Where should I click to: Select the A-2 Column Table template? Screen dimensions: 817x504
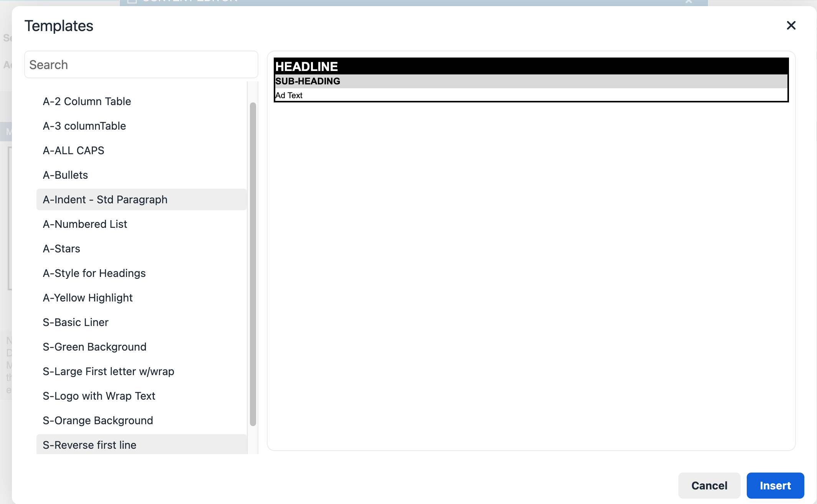(87, 101)
